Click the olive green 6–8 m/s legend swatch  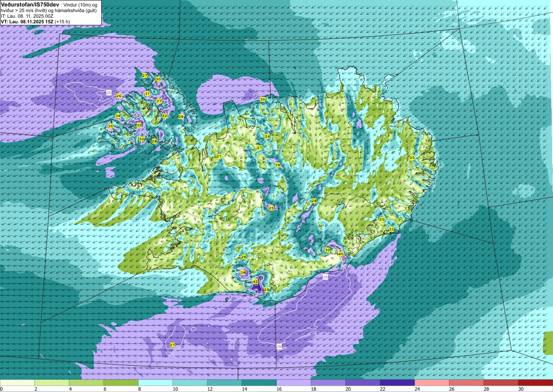tap(121, 383)
